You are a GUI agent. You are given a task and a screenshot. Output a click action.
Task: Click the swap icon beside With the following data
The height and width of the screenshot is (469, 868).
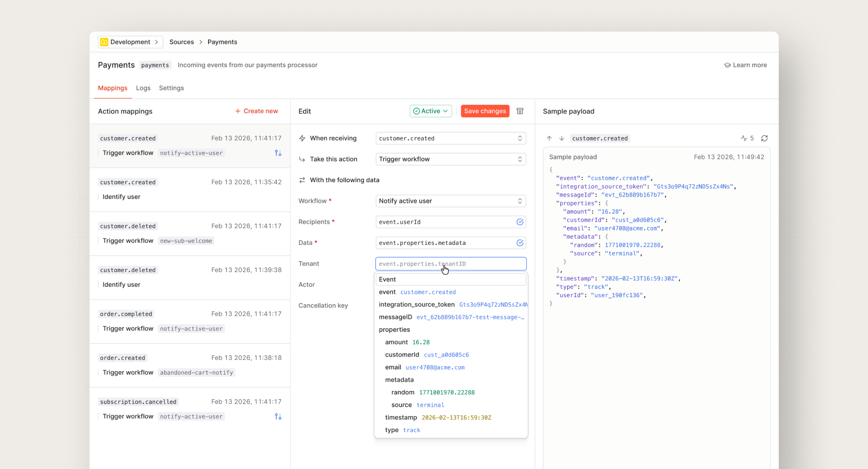[302, 180]
